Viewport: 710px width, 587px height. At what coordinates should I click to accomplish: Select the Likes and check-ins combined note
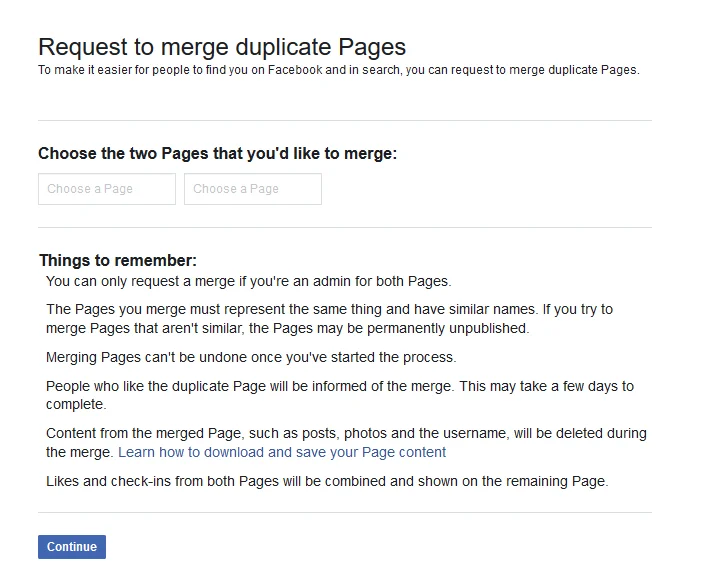[326, 481]
